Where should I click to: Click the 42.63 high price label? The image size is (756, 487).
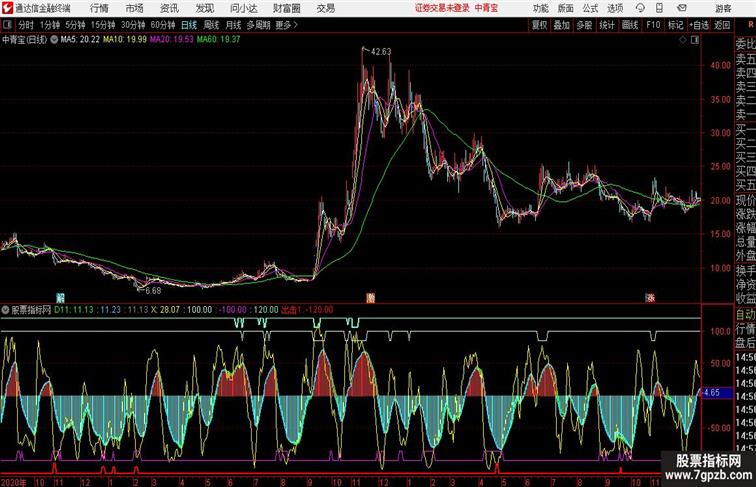click(381, 51)
